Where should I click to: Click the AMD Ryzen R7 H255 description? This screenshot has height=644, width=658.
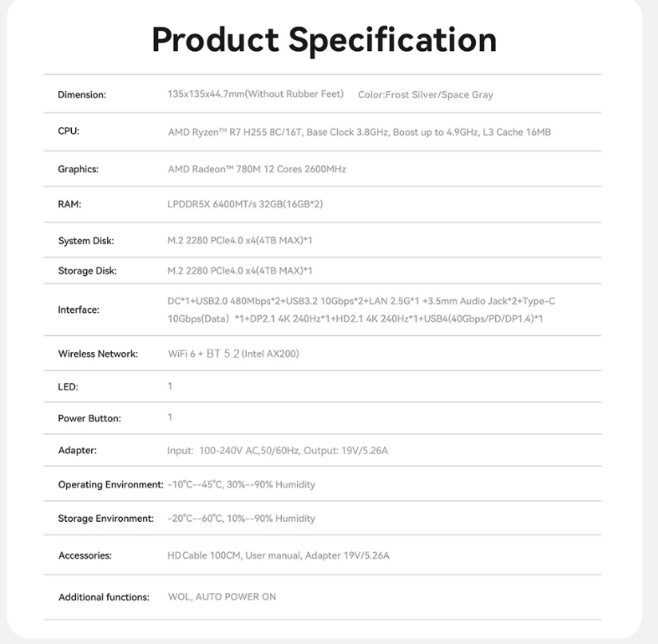coord(359,132)
